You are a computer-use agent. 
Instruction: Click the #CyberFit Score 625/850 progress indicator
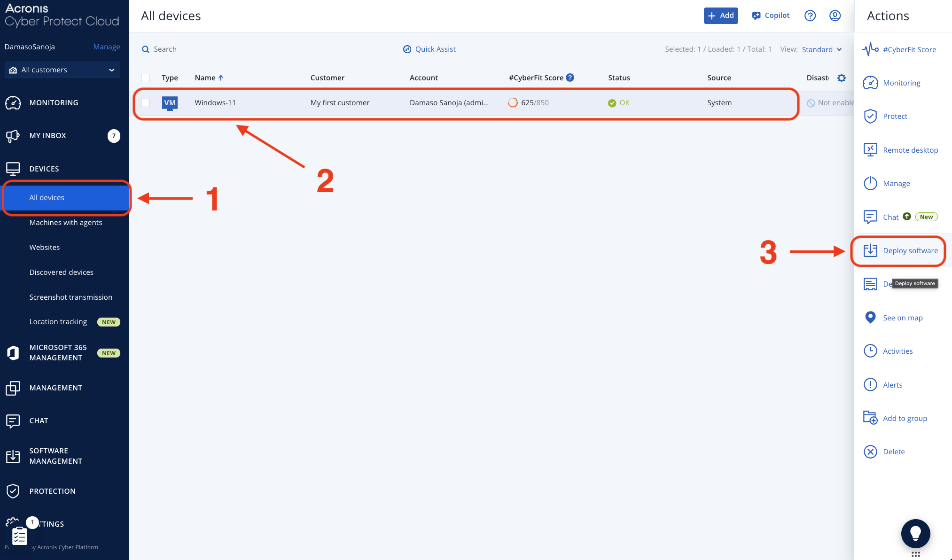(513, 103)
